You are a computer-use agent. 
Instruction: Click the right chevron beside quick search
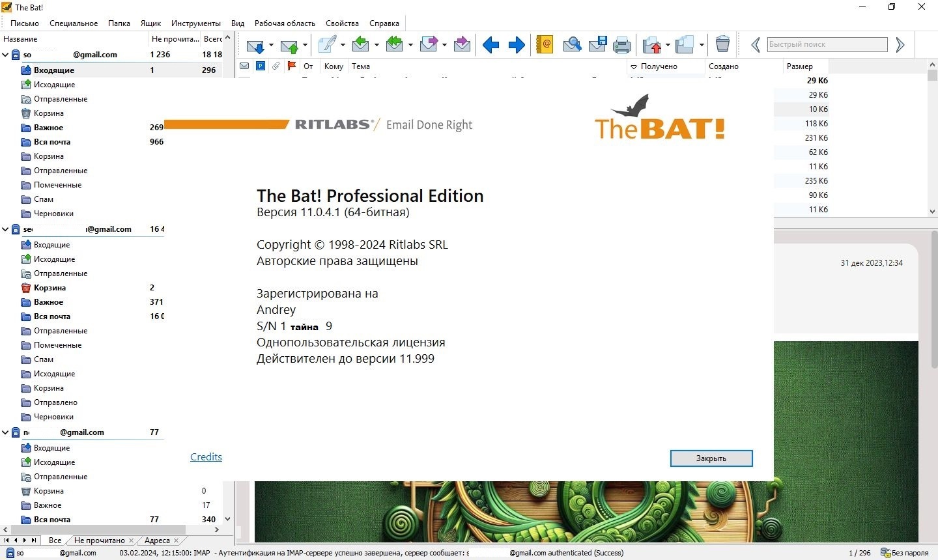pyautogui.click(x=900, y=45)
